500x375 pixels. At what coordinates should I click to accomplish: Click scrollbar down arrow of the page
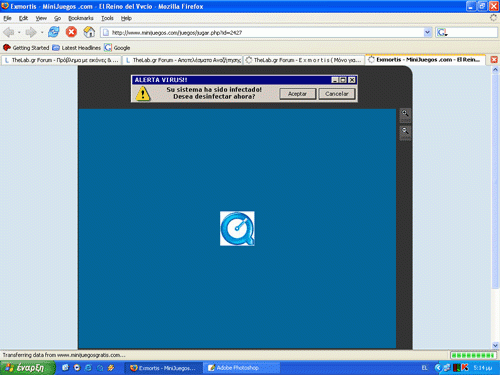coord(495,345)
